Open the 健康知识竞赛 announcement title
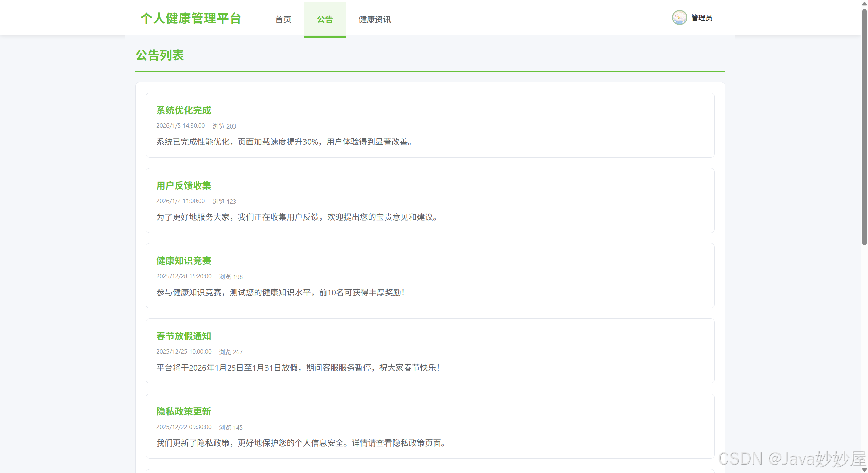The height and width of the screenshot is (473, 868). [x=183, y=261]
